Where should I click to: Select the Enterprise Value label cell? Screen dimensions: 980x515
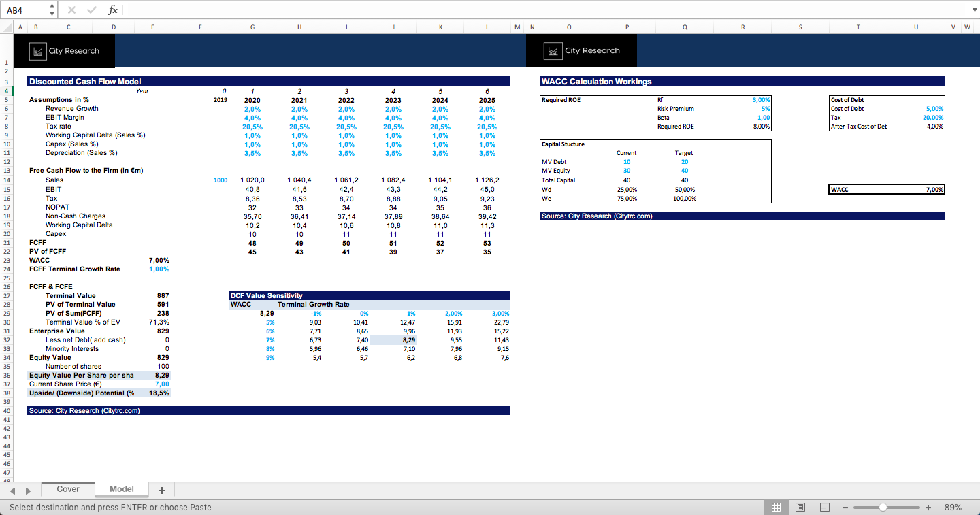tap(57, 331)
